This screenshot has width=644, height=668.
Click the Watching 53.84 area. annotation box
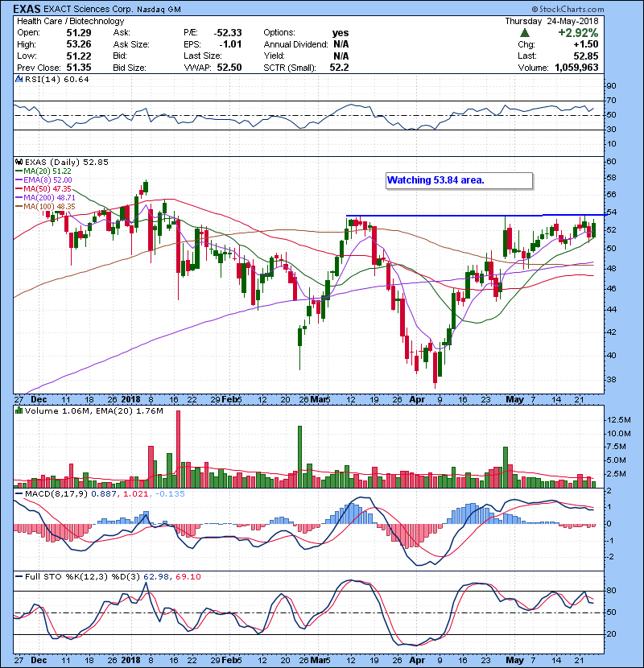pos(459,180)
